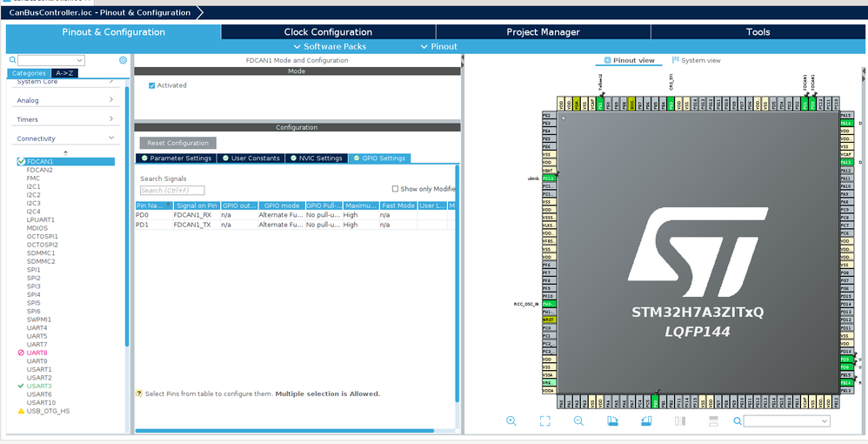This screenshot has width=868, height=444.
Task: Open the NVIC Settings tab
Action: tap(317, 158)
